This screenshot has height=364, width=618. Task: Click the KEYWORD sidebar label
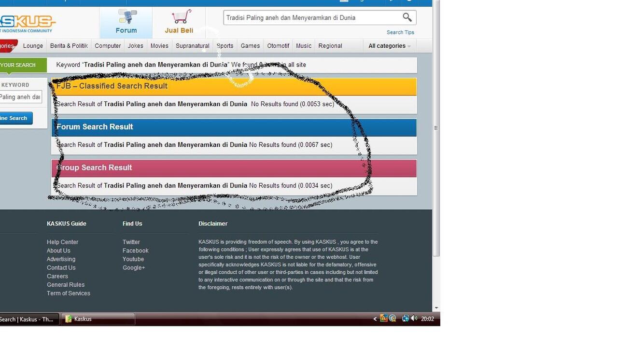click(x=15, y=85)
